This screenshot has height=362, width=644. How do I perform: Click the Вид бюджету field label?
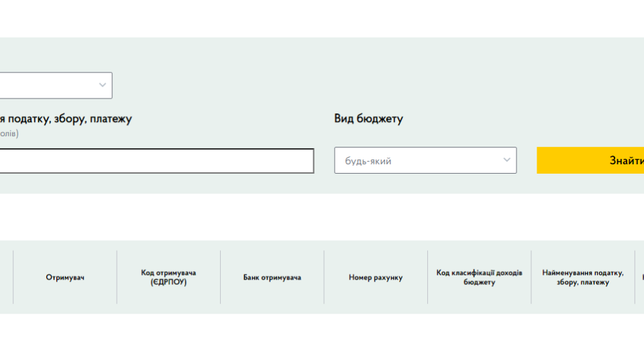pos(368,119)
